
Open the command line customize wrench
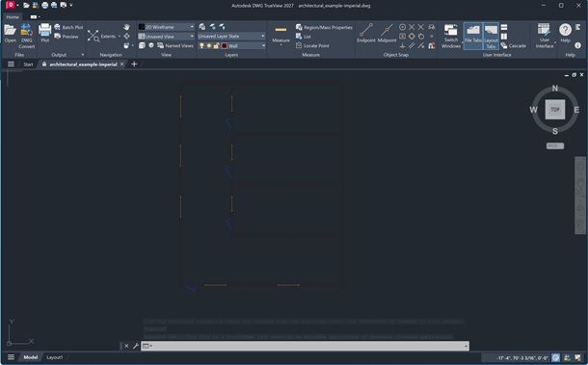tap(136, 346)
